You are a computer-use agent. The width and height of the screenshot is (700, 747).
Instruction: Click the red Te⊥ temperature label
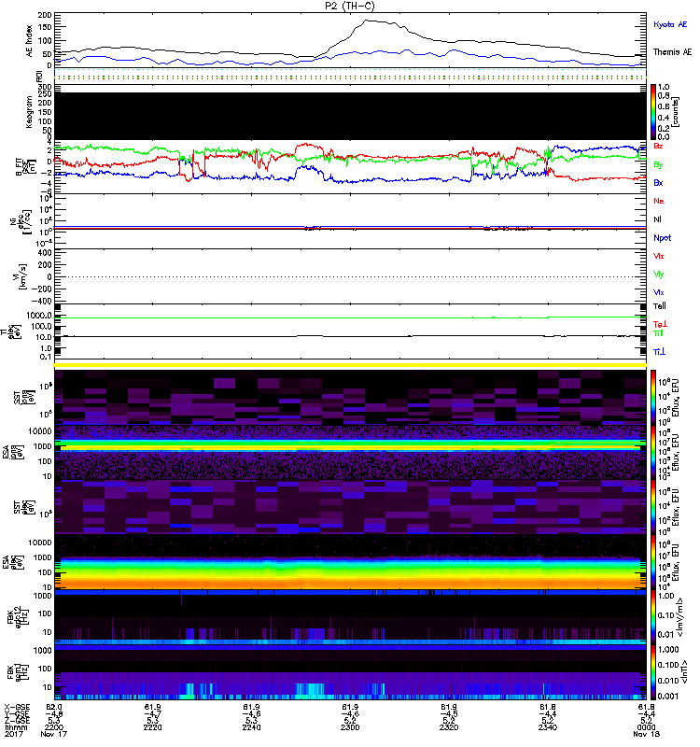tap(660, 324)
